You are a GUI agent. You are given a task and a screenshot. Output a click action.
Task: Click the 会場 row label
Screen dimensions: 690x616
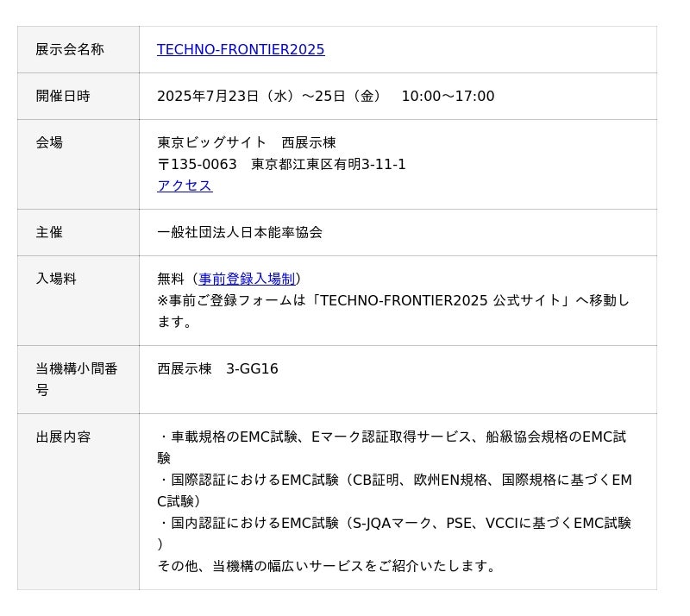click(x=49, y=143)
